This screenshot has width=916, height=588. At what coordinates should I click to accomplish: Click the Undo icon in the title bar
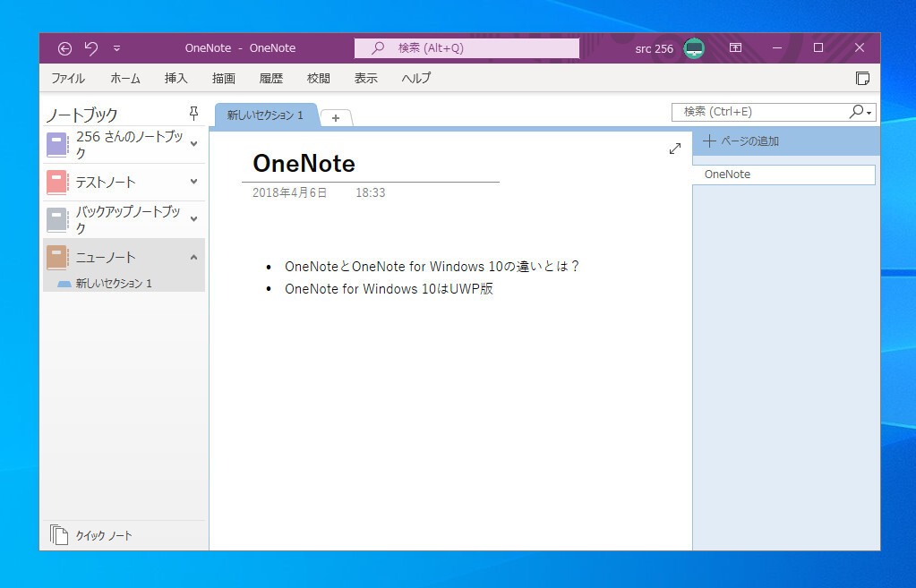point(90,47)
